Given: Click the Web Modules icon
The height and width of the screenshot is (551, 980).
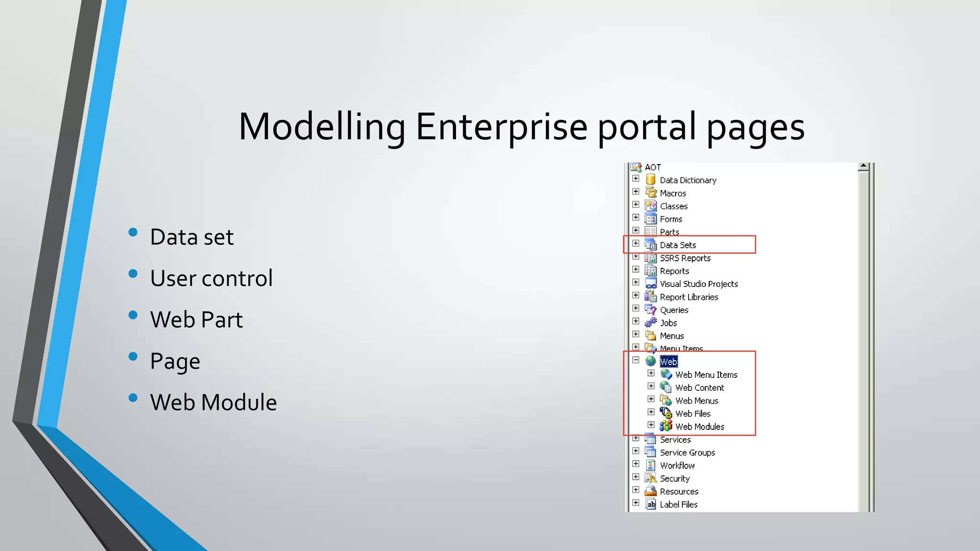Looking at the screenshot, I should click(666, 426).
